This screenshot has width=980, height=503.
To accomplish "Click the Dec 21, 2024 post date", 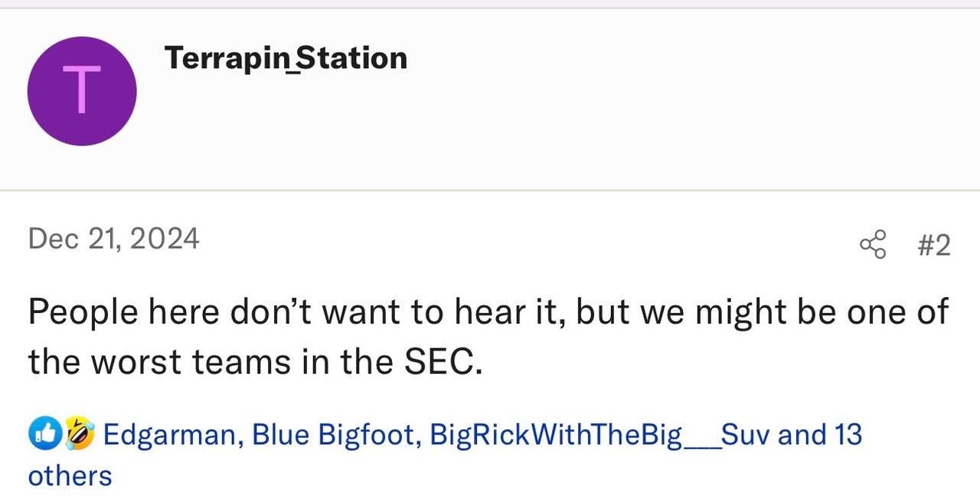I will 113,239.
